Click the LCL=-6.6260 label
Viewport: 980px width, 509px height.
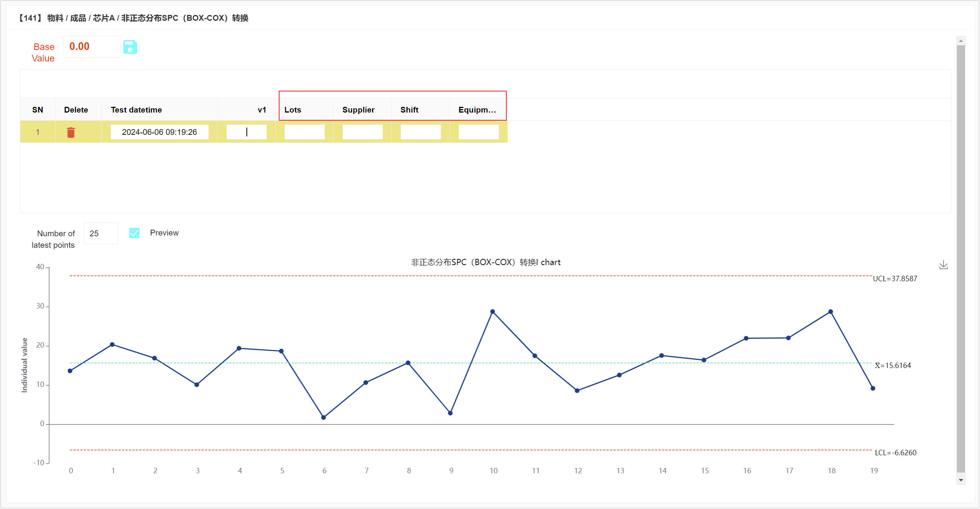[x=895, y=453]
